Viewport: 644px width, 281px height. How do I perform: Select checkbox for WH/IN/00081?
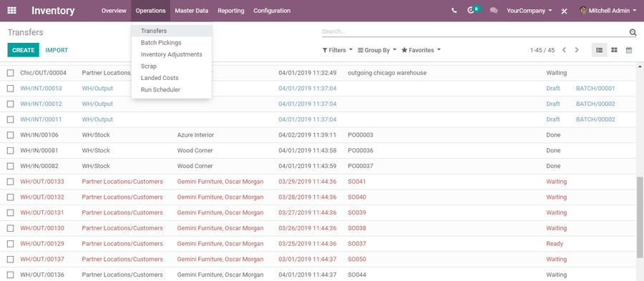point(10,151)
